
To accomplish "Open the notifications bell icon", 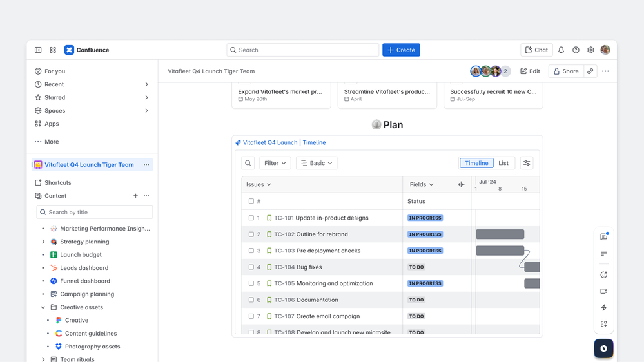I will tap(561, 50).
